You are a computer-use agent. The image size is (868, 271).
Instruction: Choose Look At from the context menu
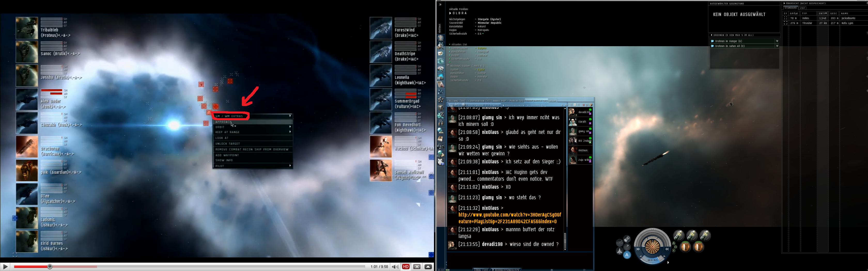[x=252, y=138]
